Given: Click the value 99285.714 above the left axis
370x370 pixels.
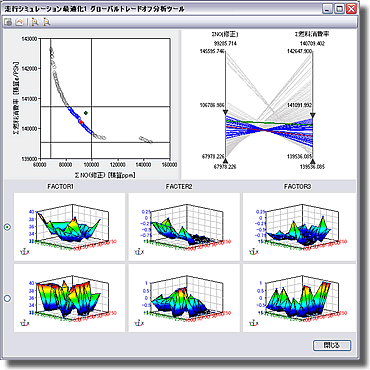Looking at the screenshot, I should 226,43.
